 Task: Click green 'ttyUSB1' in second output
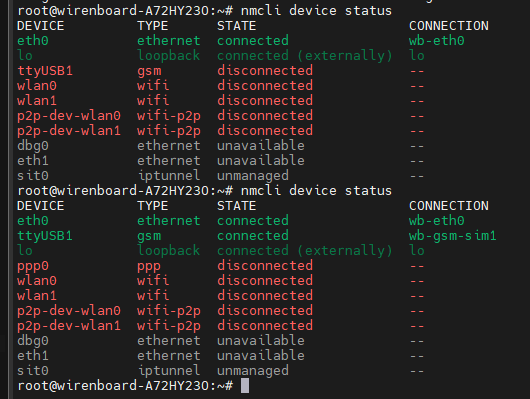tap(45, 236)
